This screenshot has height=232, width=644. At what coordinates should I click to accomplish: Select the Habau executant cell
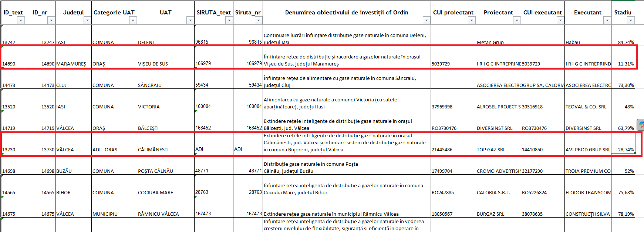tap(588, 35)
